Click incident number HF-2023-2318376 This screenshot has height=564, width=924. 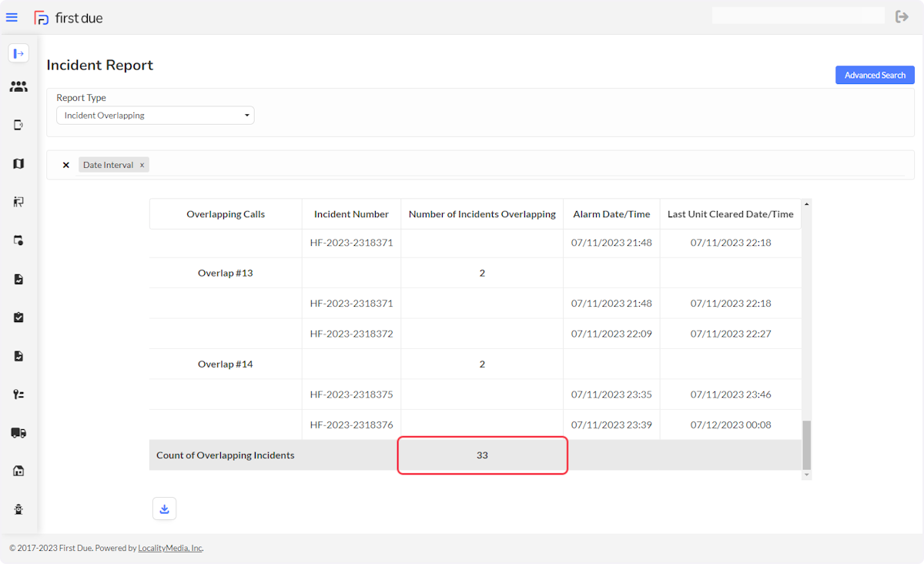[x=351, y=425]
